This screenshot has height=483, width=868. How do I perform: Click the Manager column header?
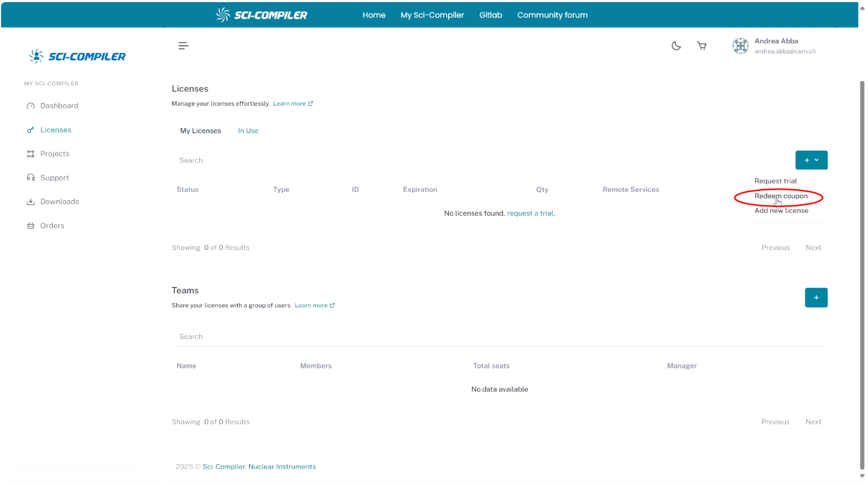point(682,366)
